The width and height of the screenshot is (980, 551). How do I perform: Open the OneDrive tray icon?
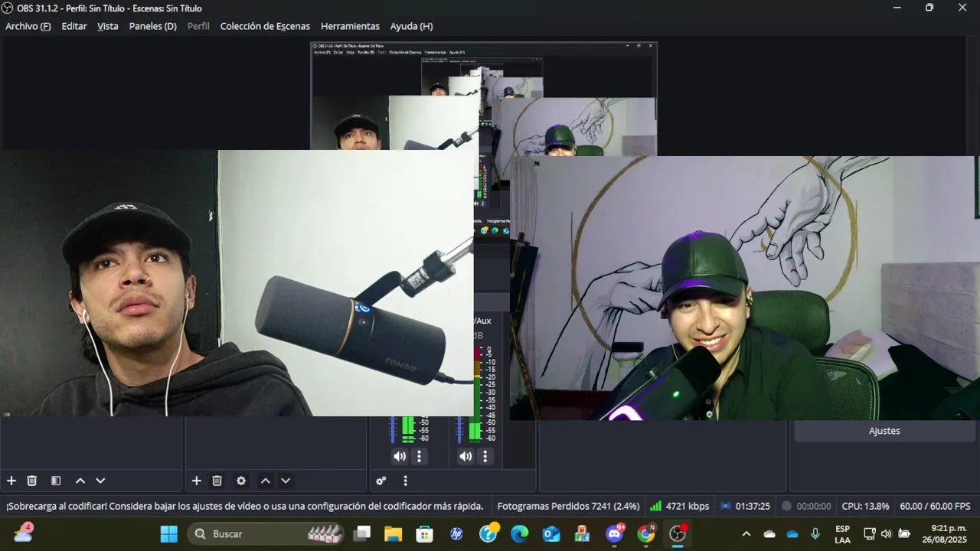pyautogui.click(x=792, y=533)
